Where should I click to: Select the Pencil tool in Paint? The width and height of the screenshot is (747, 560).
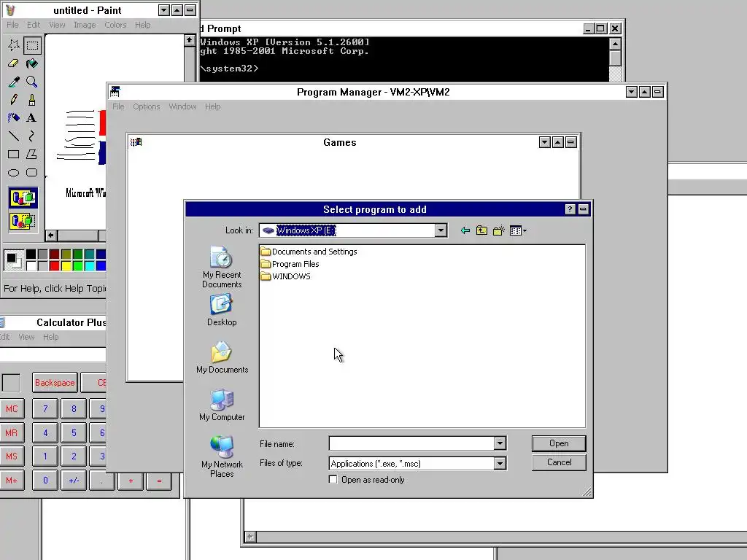click(13, 99)
